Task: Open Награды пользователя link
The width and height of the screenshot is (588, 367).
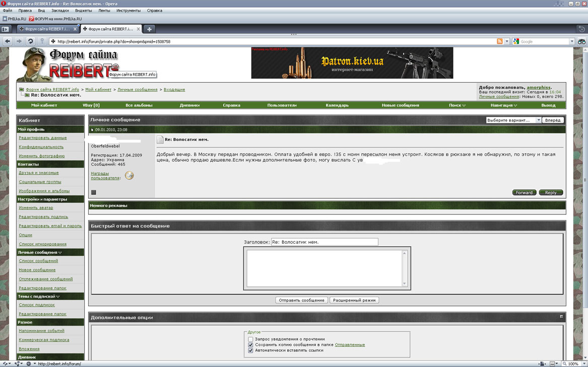Action: click(106, 176)
